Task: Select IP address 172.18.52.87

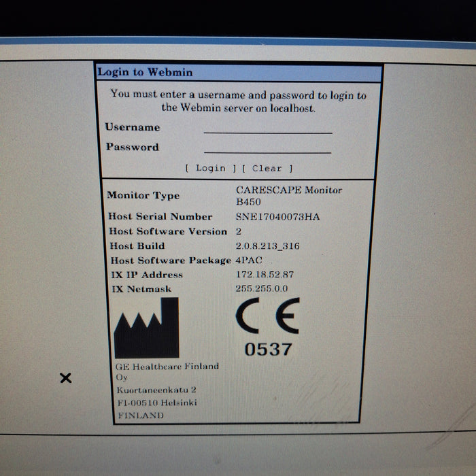Action: pos(265,275)
